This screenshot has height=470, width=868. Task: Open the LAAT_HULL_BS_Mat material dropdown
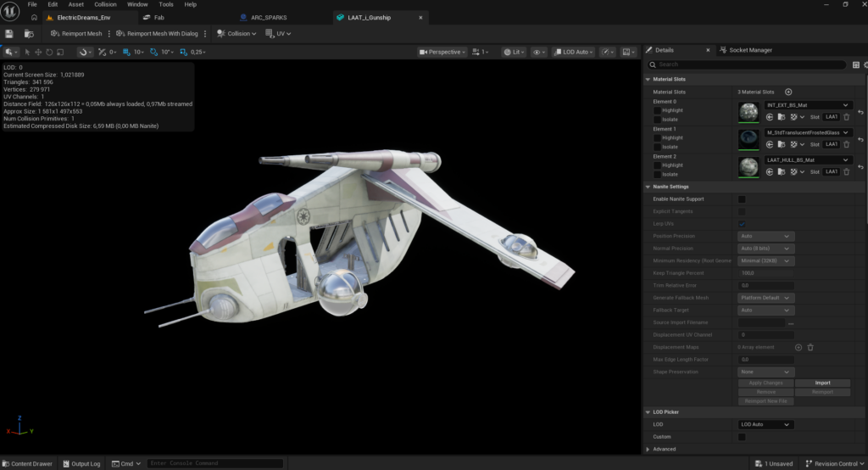tap(808, 160)
